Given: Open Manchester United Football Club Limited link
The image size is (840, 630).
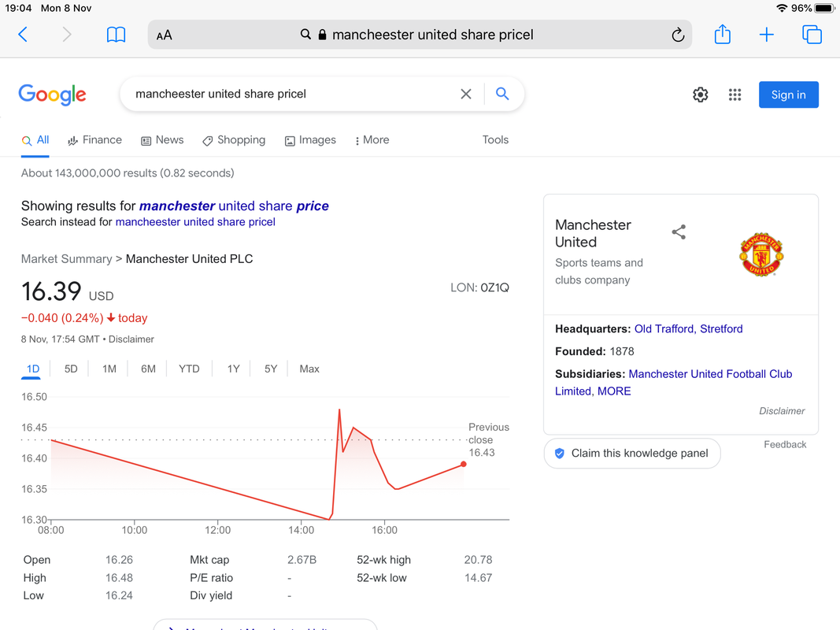Looking at the screenshot, I should (x=673, y=383).
